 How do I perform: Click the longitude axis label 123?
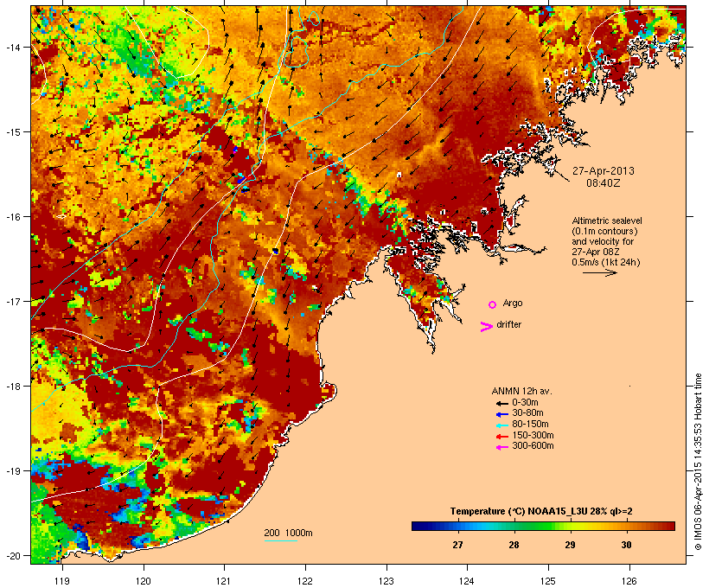[386, 581]
